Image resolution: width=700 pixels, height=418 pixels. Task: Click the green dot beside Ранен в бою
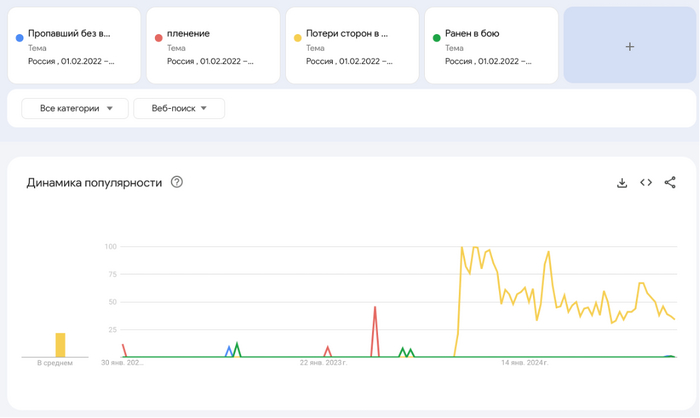coord(437,38)
